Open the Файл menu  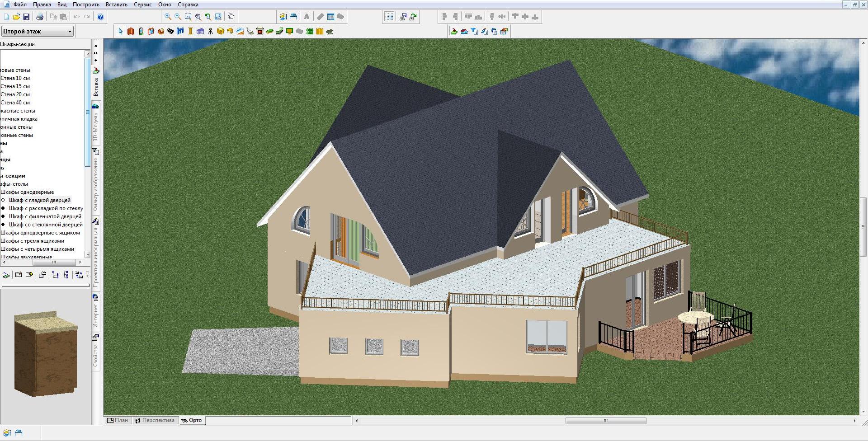[x=20, y=5]
